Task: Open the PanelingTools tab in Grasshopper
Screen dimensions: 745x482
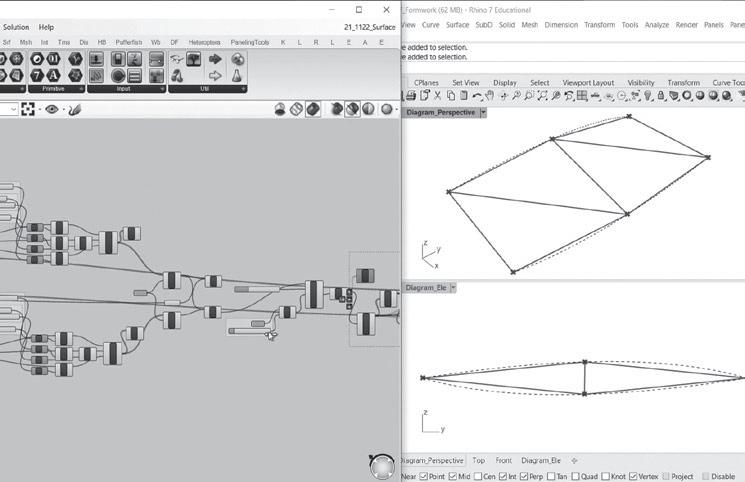Action: 250,42
